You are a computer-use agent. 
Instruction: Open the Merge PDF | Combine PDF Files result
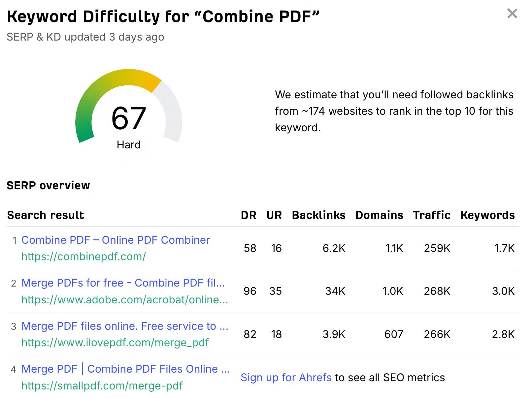point(125,369)
